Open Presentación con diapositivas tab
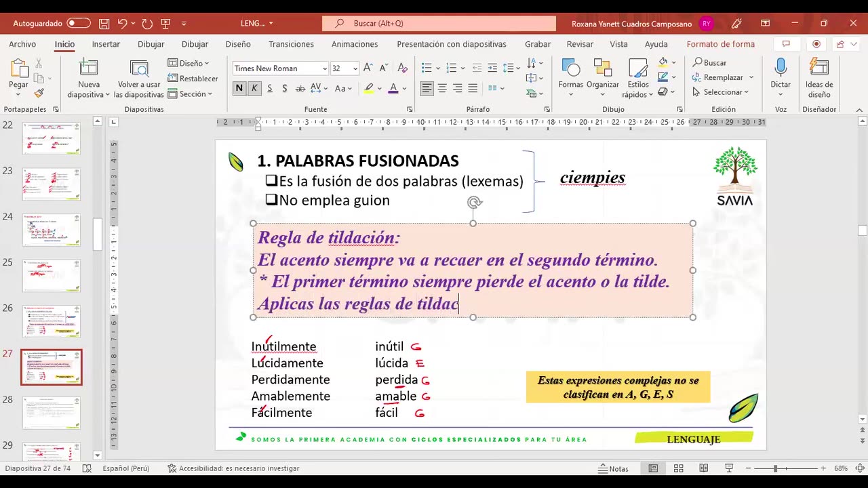868x488 pixels. [x=452, y=44]
